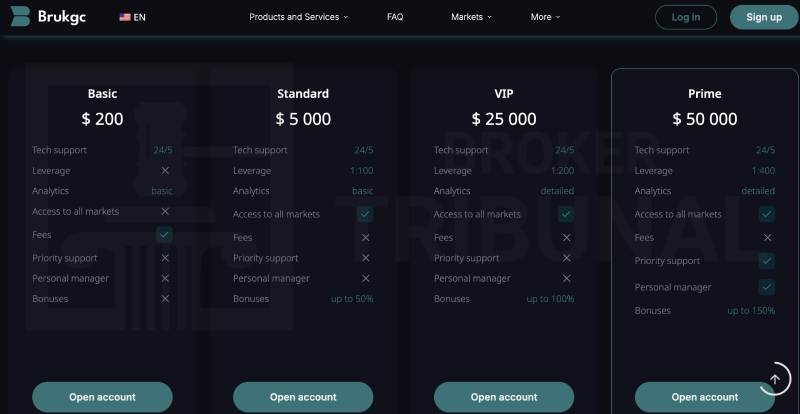Click the Log in button

[x=686, y=17]
